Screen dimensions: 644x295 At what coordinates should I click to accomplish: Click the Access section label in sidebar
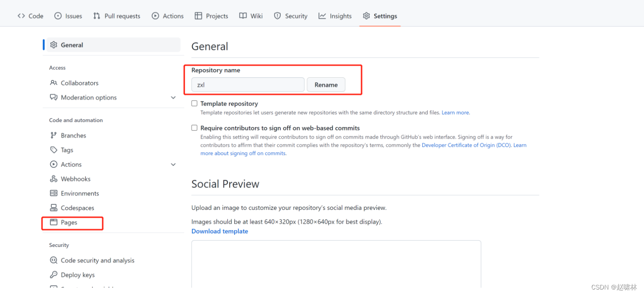[57, 68]
